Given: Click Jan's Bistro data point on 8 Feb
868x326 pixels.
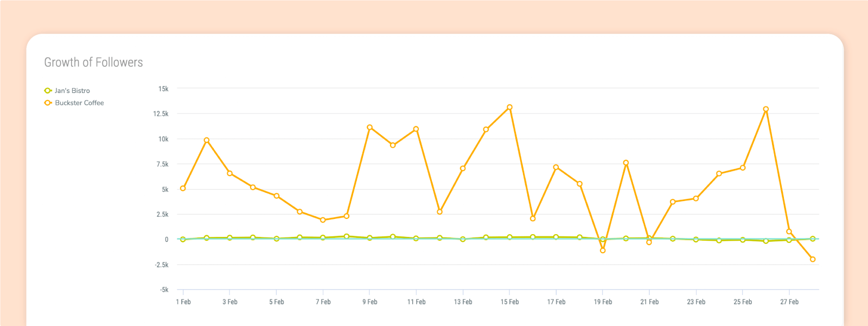Looking at the screenshot, I should 347,236.
